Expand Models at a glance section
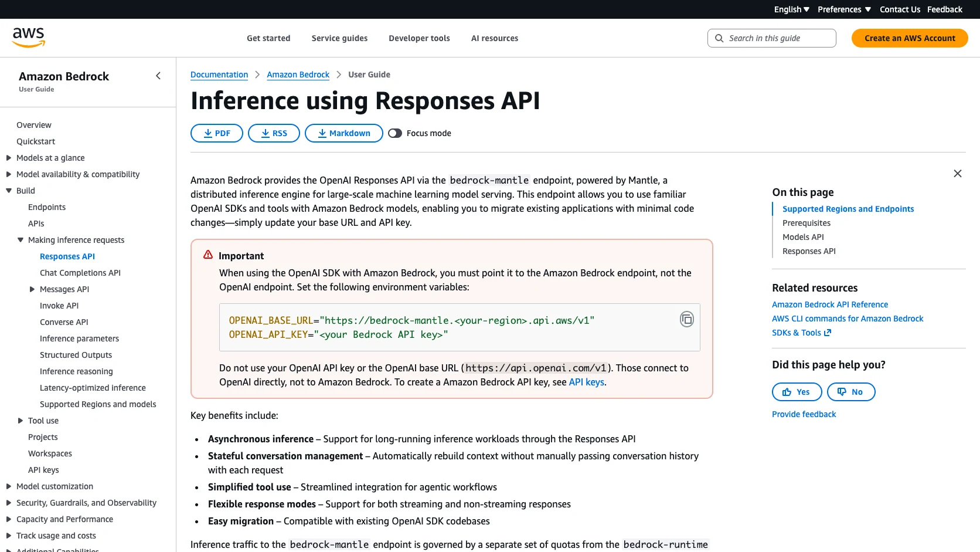Viewport: 980px width, 552px height. point(9,158)
